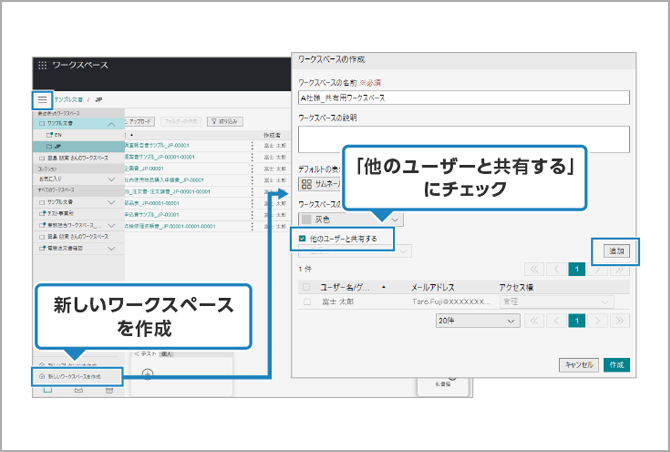Open the 管理 access rights dropdown
The height and width of the screenshot is (452, 670).
(557, 302)
